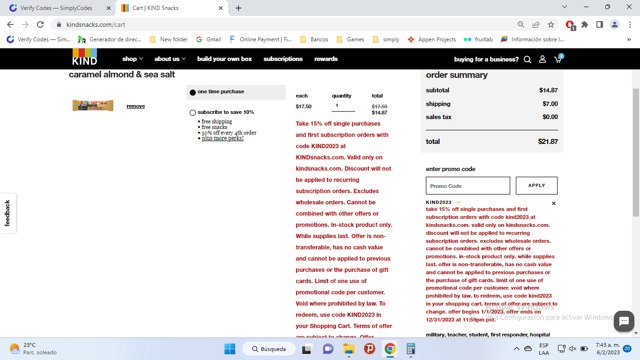Open the chat app icon in taskbar
The image size is (640, 360).
click(328, 349)
